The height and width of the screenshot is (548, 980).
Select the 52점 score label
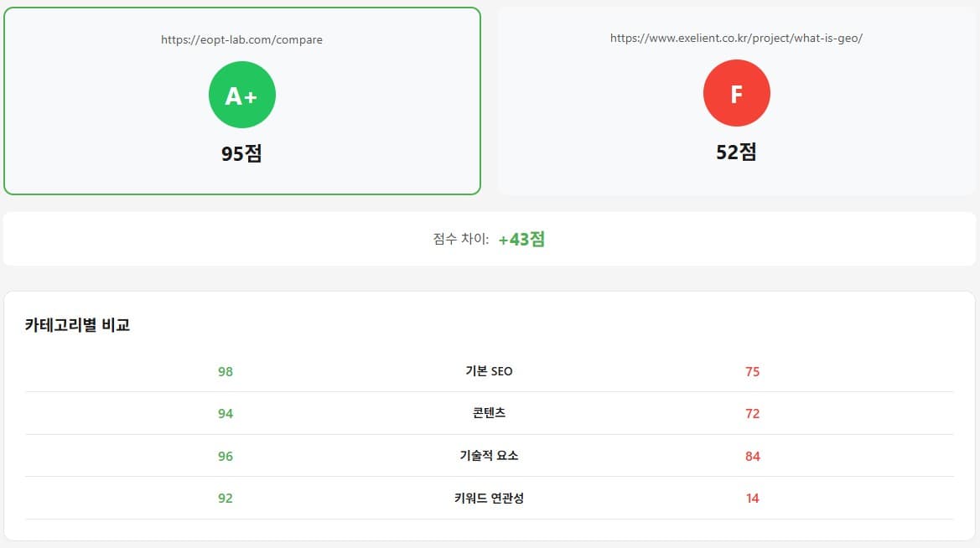(x=737, y=152)
